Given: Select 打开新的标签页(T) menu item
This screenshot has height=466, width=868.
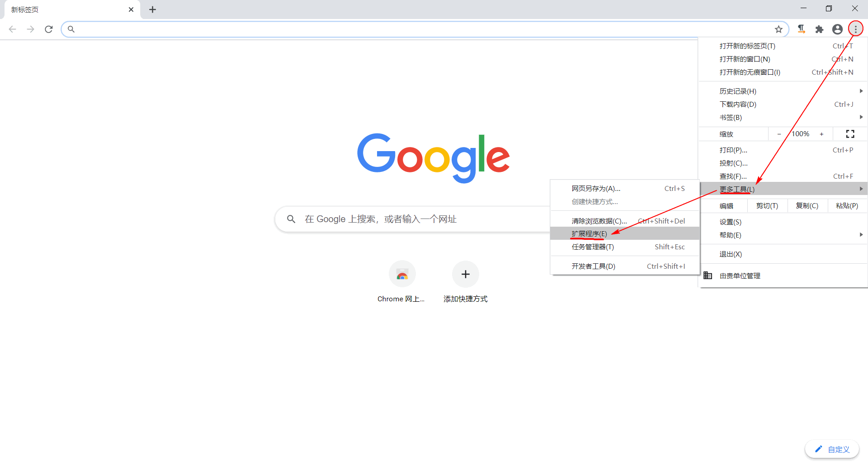Looking at the screenshot, I should coord(783,46).
